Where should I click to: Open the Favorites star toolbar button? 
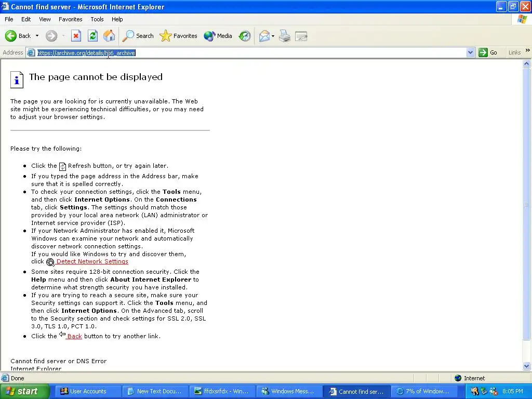pos(179,36)
